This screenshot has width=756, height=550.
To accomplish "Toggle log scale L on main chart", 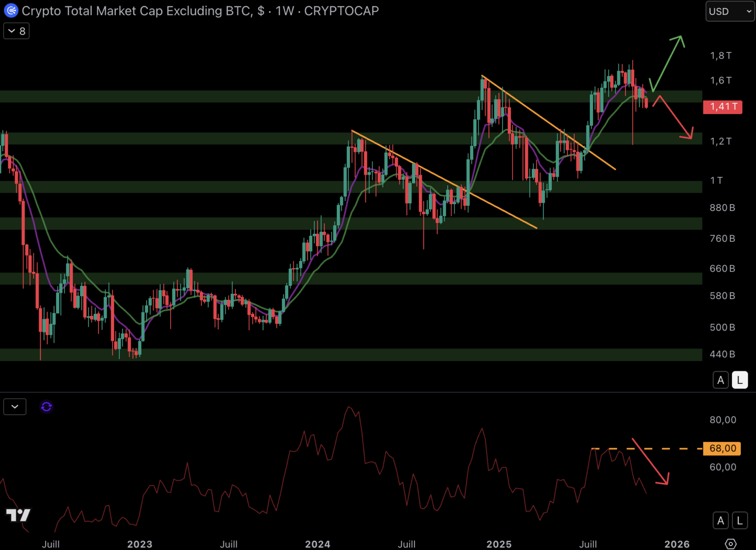I will point(740,380).
